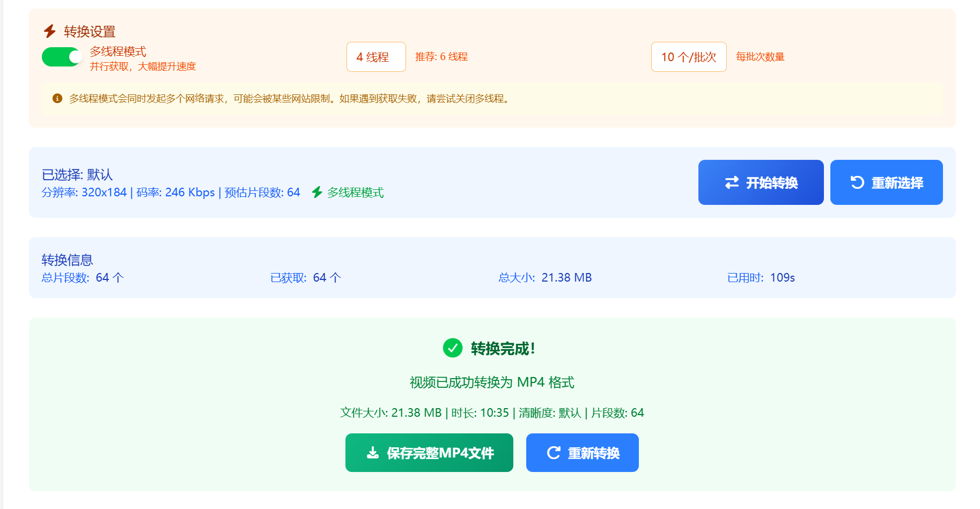
Task: Click 重新转换 to convert again
Action: coord(582,452)
